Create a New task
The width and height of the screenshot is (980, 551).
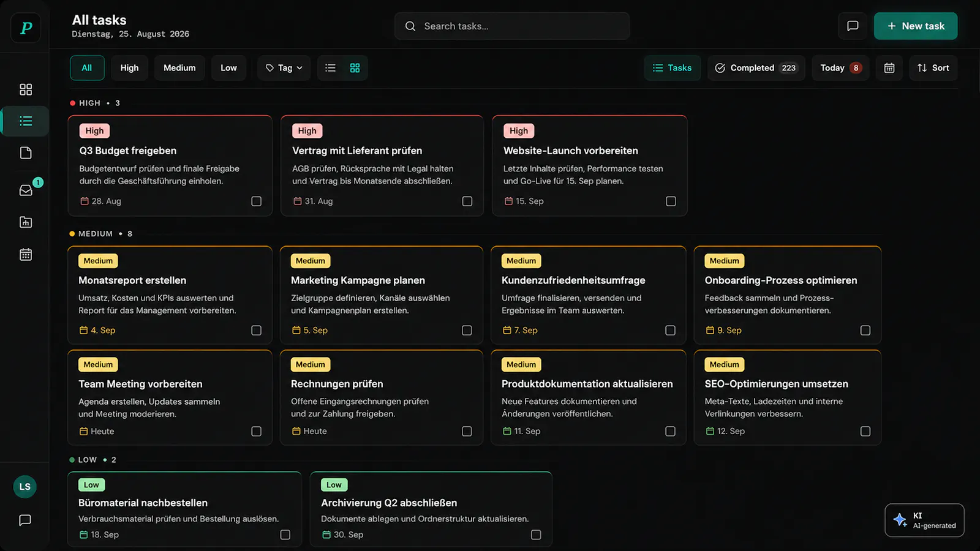916,26
